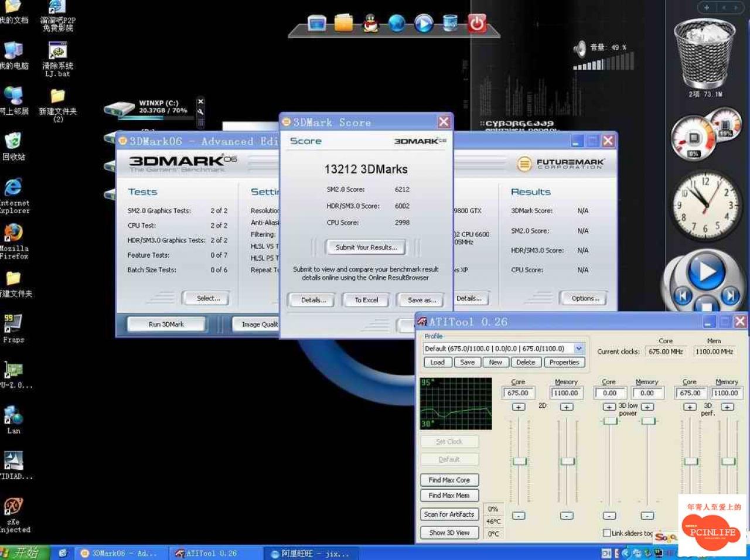Click Find Max Mem button
The height and width of the screenshot is (560, 750).
click(449, 496)
